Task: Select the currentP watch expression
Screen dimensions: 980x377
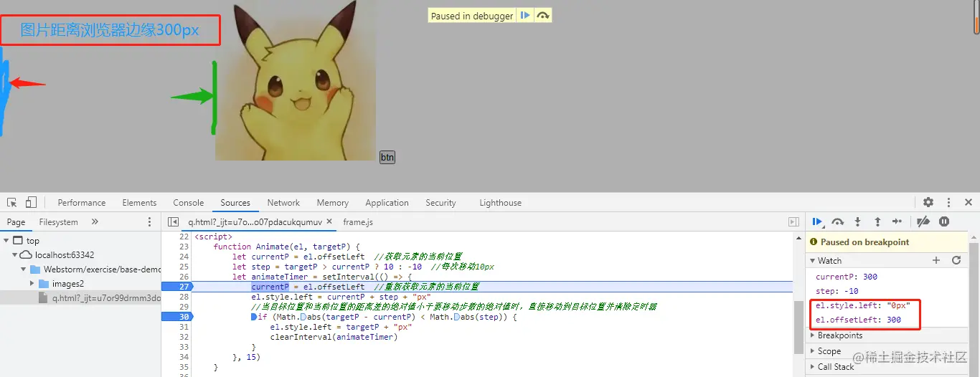Action: pyautogui.click(x=847, y=277)
